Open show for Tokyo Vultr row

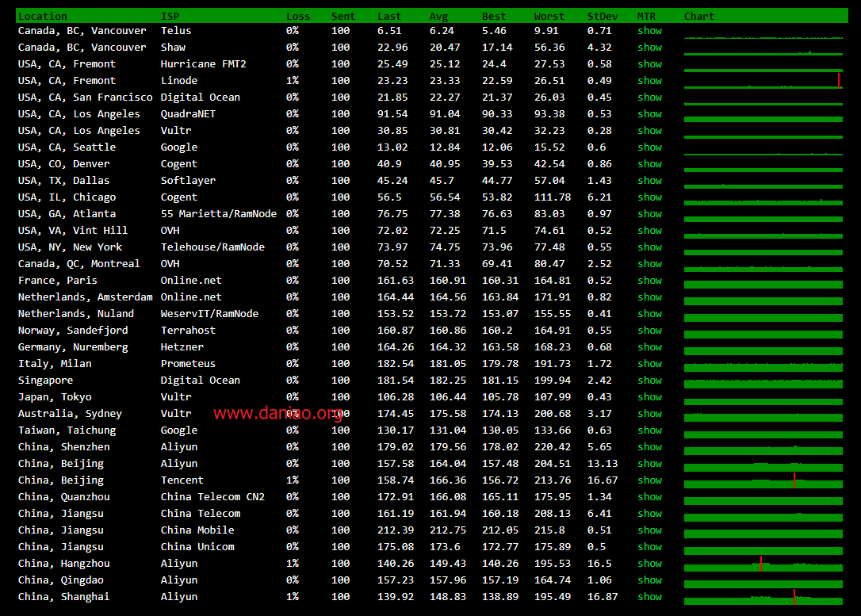pos(649,397)
